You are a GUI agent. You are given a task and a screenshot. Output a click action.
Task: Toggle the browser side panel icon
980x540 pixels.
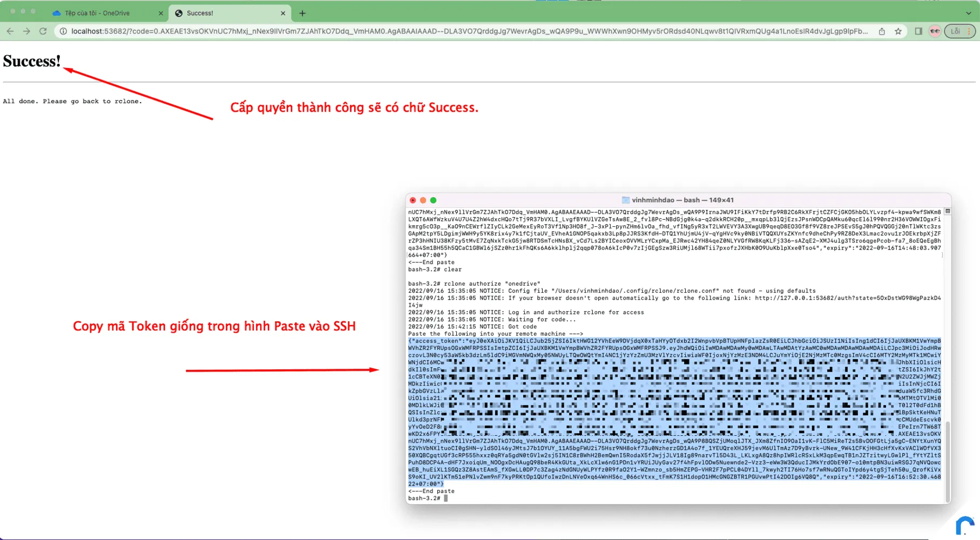918,31
